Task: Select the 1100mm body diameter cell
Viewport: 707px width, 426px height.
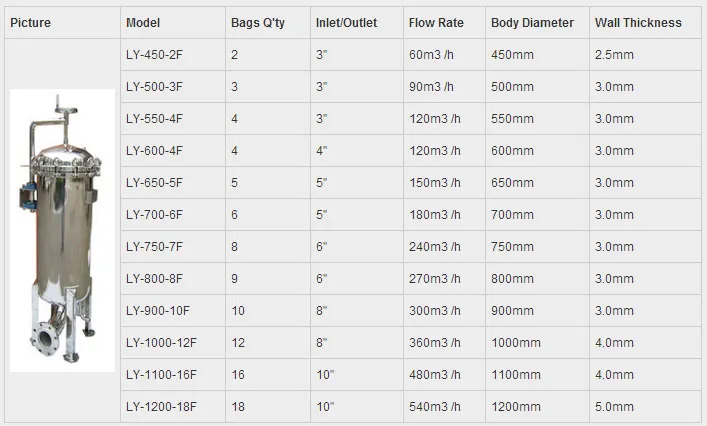Action: [x=516, y=375]
